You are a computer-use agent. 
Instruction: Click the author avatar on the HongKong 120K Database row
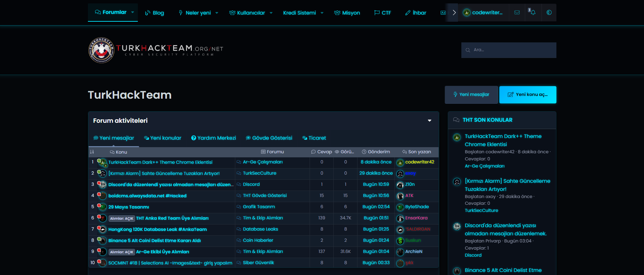point(102,230)
